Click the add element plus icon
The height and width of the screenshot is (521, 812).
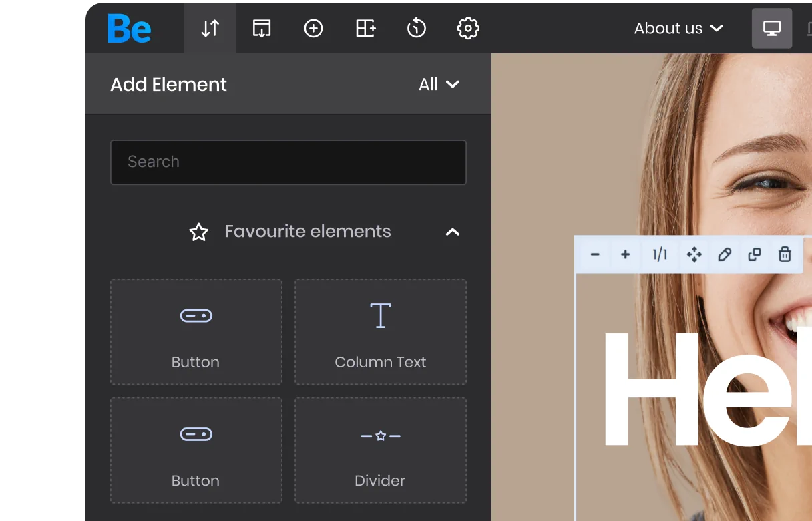(x=313, y=29)
